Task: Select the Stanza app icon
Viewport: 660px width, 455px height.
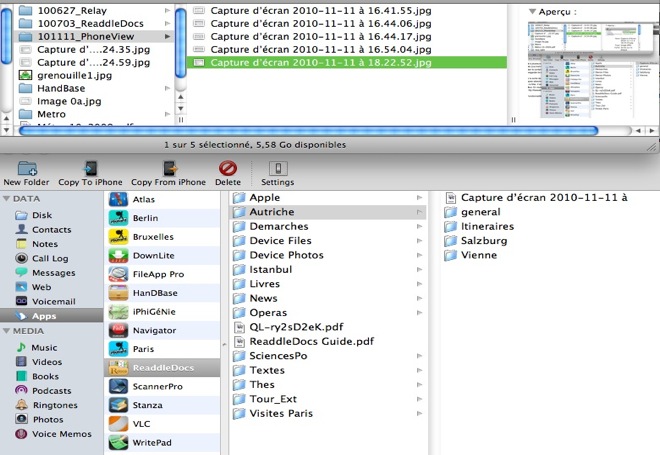Action: coord(118,405)
